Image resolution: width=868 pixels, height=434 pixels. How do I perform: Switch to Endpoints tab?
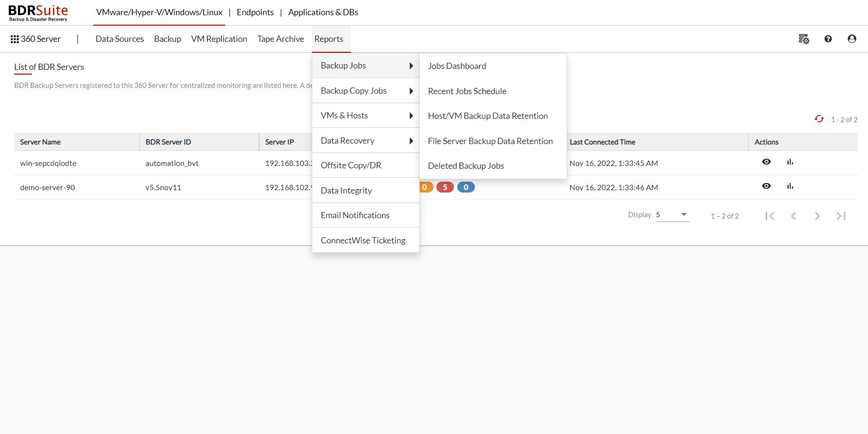pos(255,12)
